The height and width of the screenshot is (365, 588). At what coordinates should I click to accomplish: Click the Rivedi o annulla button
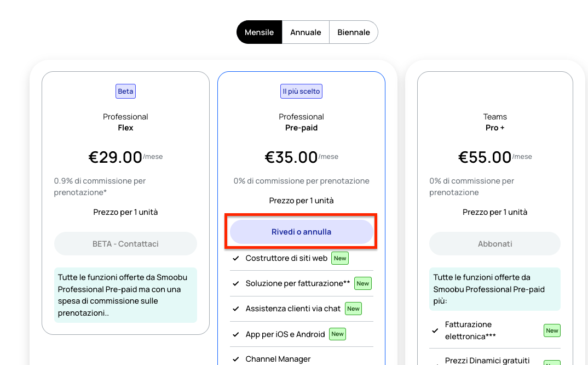click(302, 232)
